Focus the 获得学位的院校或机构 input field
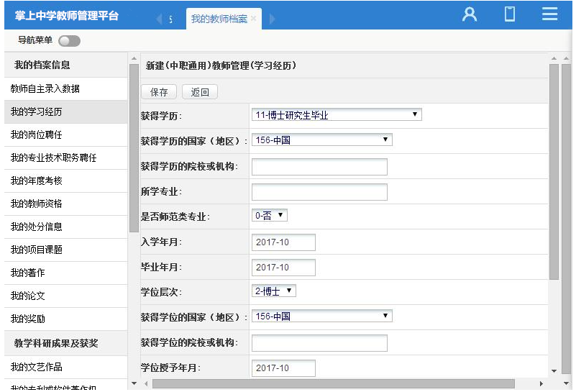Viewport: 576px width, 392px height. coord(319,343)
